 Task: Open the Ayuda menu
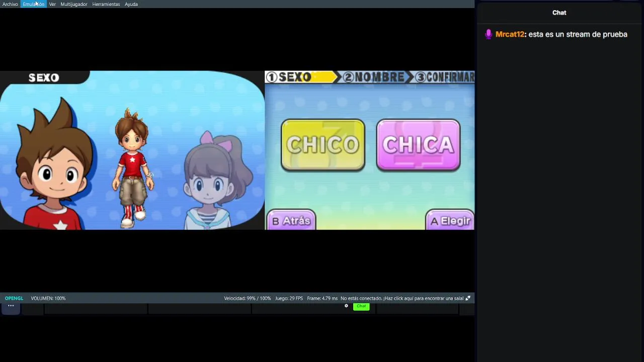click(x=131, y=4)
